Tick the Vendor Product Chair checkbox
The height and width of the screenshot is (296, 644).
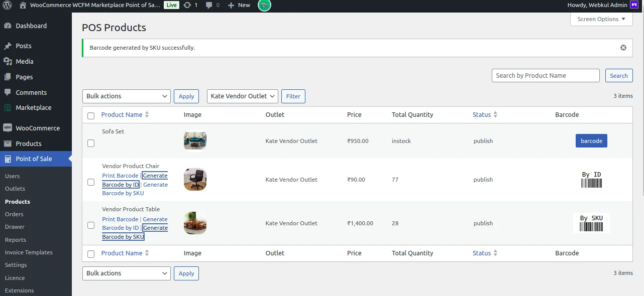pos(91,182)
